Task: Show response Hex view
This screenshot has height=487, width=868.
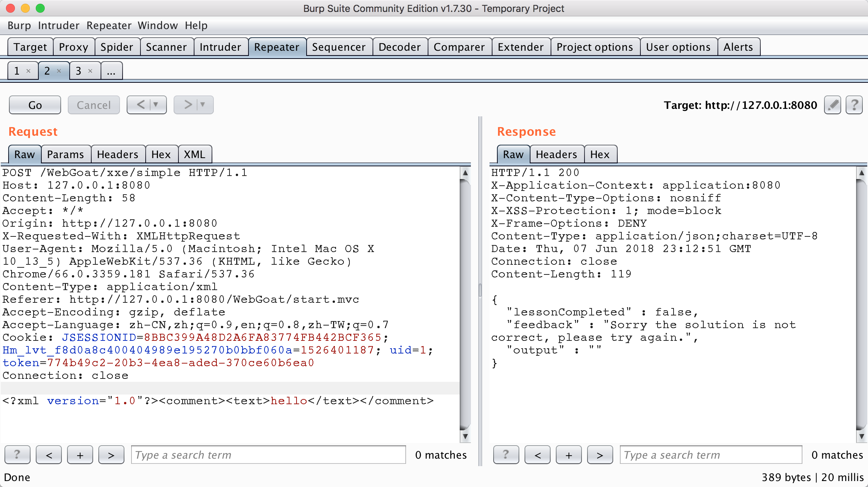Action: click(600, 154)
